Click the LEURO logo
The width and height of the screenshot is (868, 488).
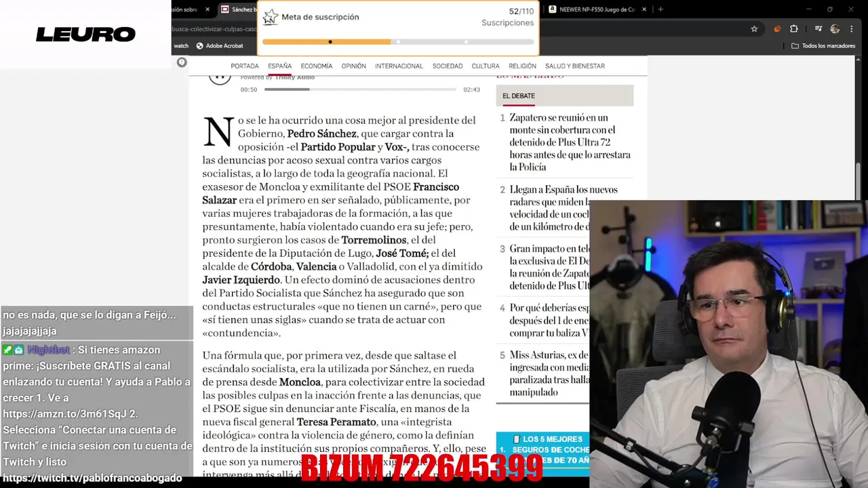(85, 34)
